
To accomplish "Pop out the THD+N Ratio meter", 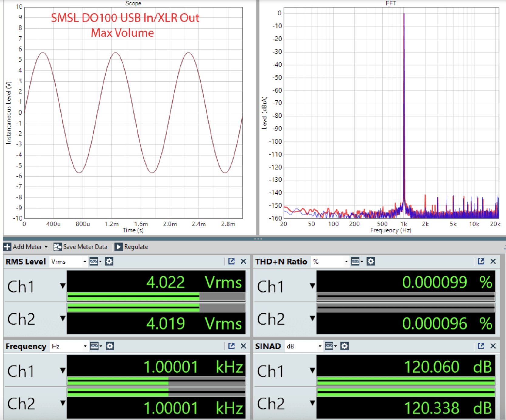I will point(481,261).
